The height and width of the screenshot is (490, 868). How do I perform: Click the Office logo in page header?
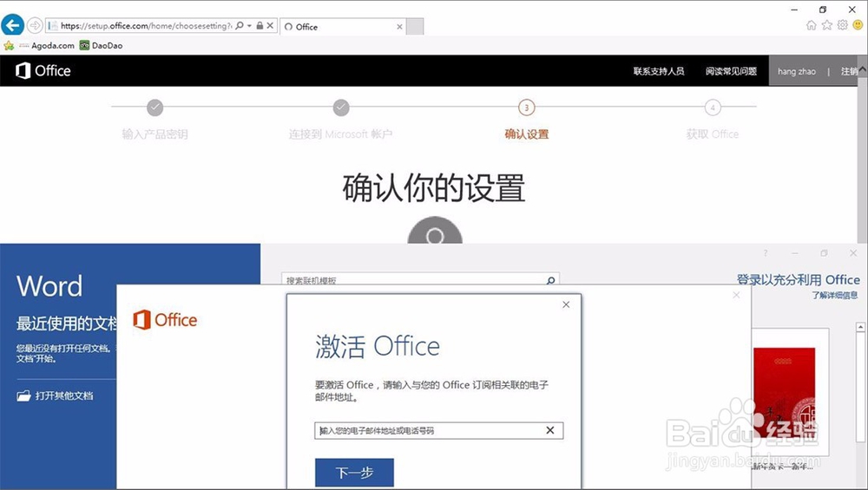[x=43, y=71]
